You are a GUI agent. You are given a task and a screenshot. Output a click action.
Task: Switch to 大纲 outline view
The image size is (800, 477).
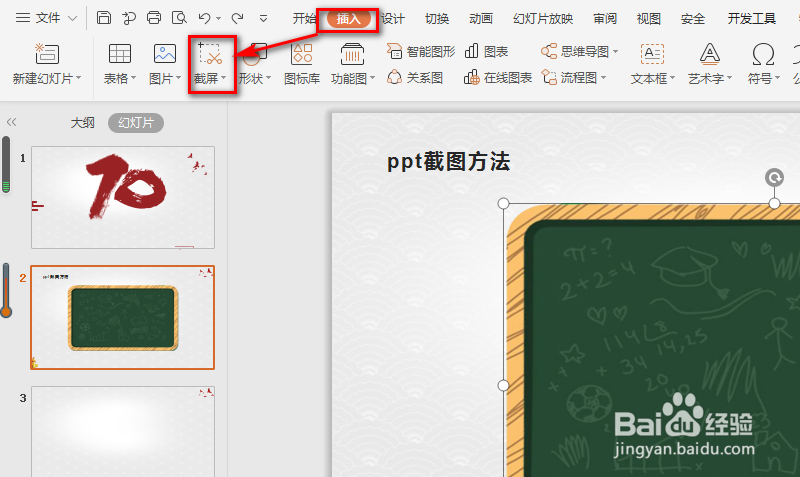[x=82, y=123]
